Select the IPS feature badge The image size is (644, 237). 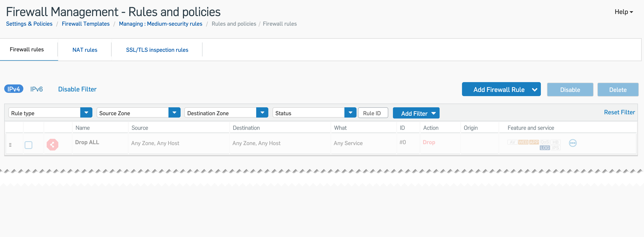pyautogui.click(x=556, y=148)
